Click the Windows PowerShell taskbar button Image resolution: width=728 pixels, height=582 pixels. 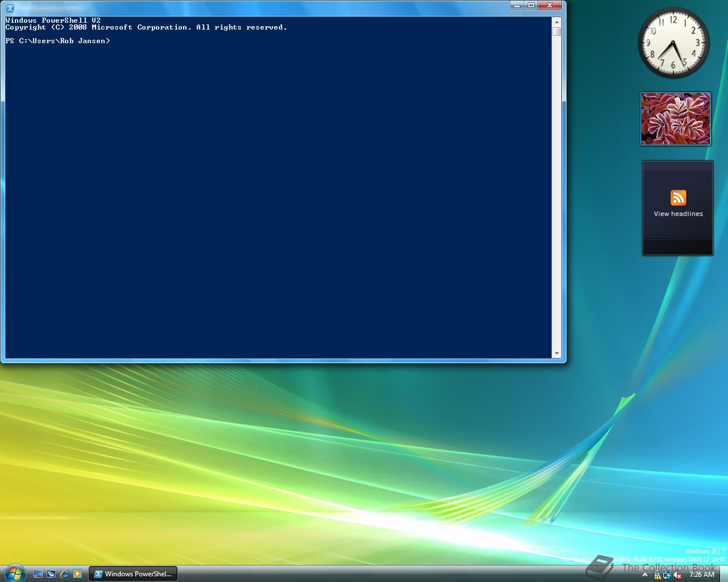tap(133, 574)
